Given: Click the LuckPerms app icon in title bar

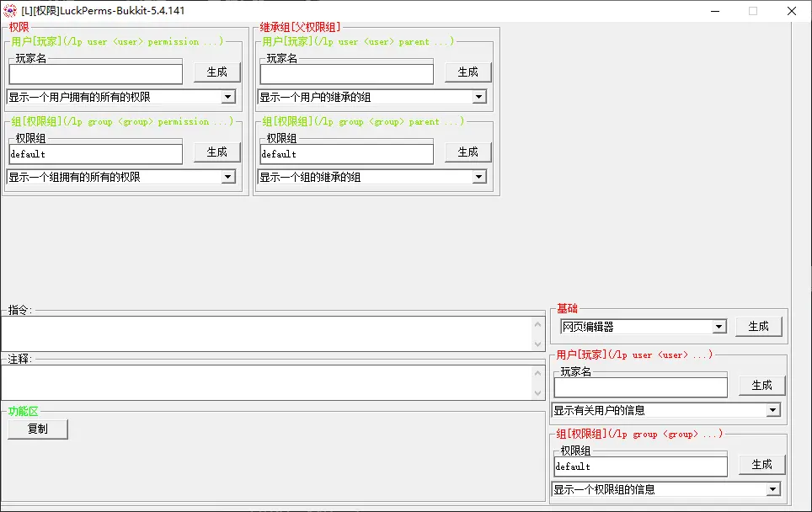Looking at the screenshot, I should 10,11.
